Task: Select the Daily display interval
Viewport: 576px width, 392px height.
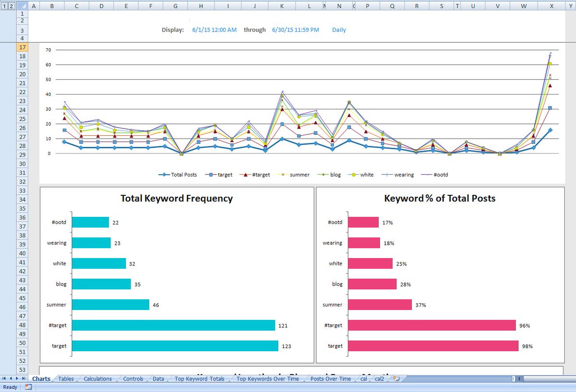Action: [339, 30]
